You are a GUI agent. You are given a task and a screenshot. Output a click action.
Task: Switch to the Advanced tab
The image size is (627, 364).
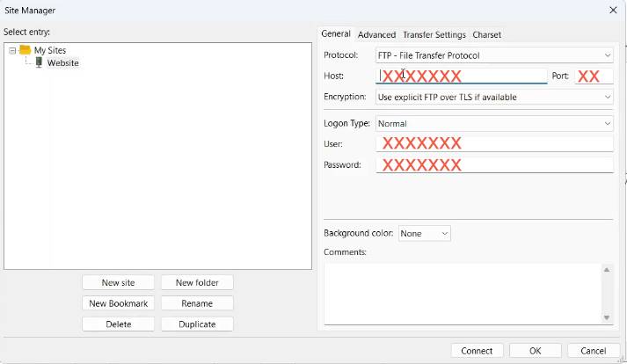point(376,35)
